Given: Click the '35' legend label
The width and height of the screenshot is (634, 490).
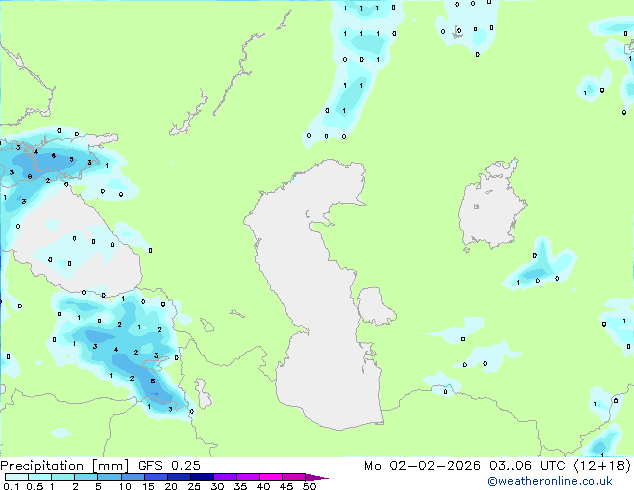Looking at the screenshot, I should point(240,486).
